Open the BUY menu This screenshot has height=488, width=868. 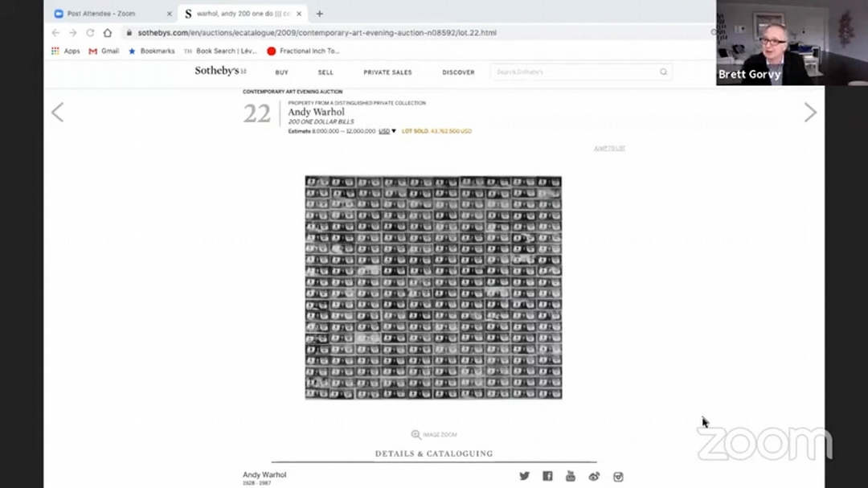click(x=282, y=72)
